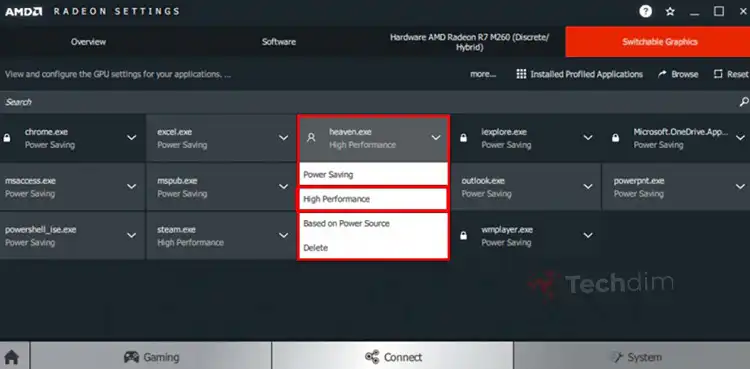Select the mspub.exe application name

pos(177,181)
